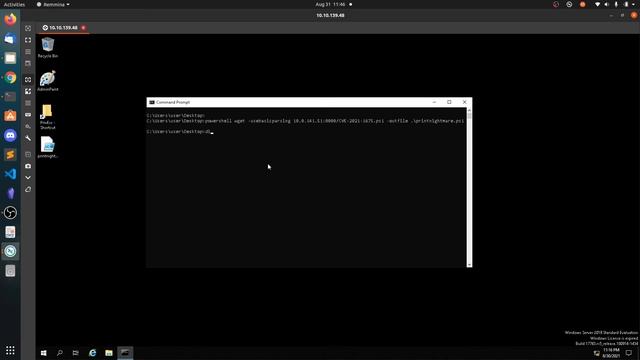The image size is (640, 360).
Task: Open system menu dropdown arrow
Action: point(634,4)
